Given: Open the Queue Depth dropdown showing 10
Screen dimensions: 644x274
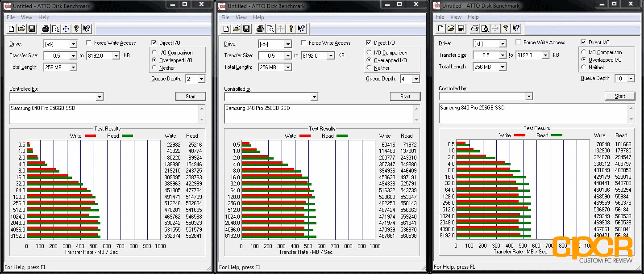Looking at the screenshot, I should pyautogui.click(x=630, y=78).
